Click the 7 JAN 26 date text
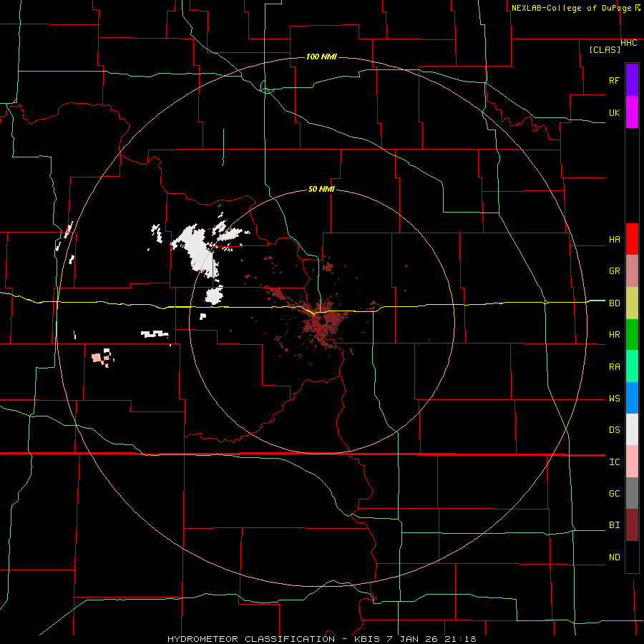Screen dimensions: 644x644 click(x=413, y=639)
